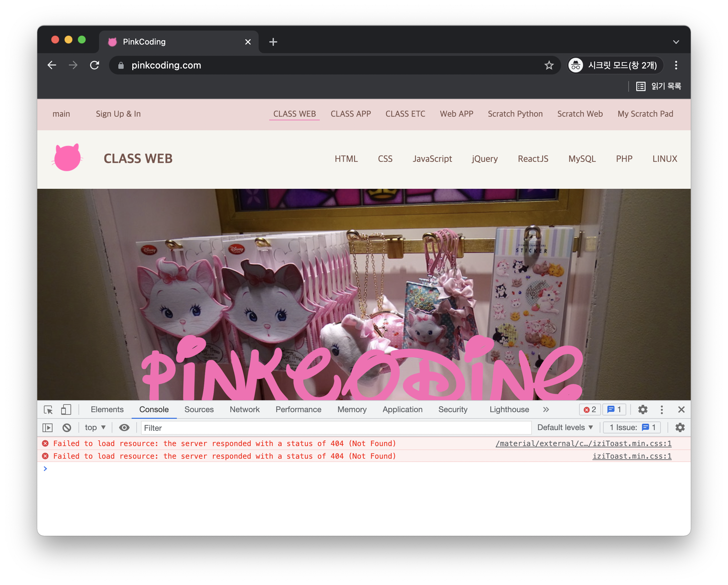This screenshot has height=585, width=728.
Task: Open the top context dropdown
Action: click(95, 428)
